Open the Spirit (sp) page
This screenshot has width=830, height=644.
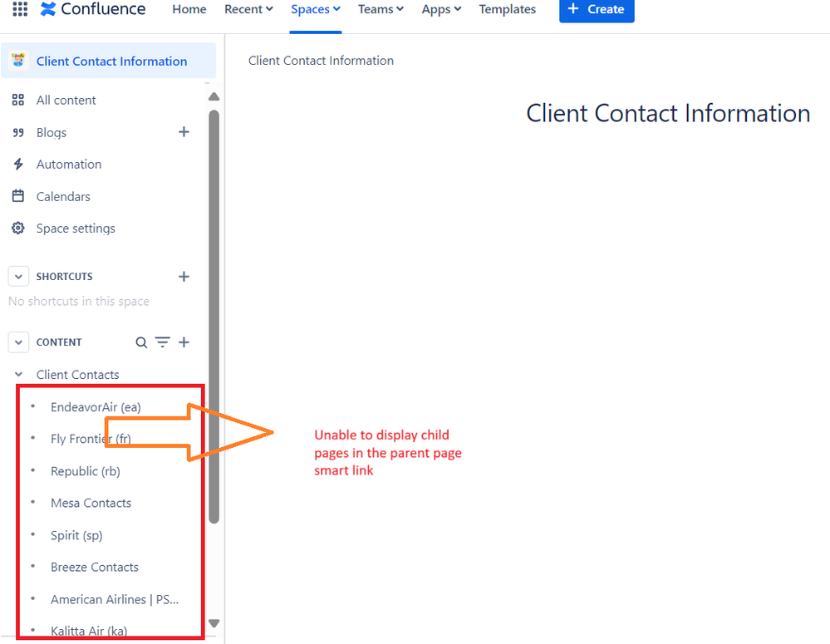76,535
